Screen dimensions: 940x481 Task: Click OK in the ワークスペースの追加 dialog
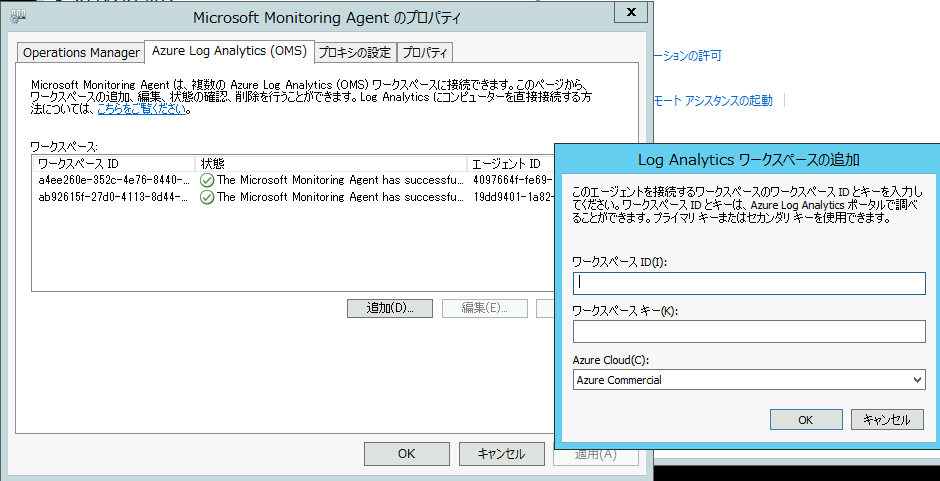[x=806, y=420]
